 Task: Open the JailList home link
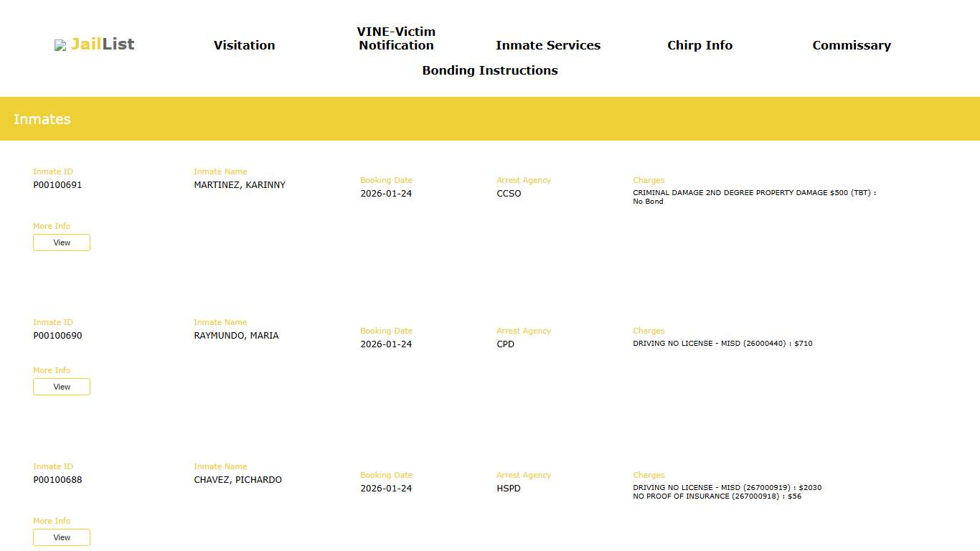[103, 44]
